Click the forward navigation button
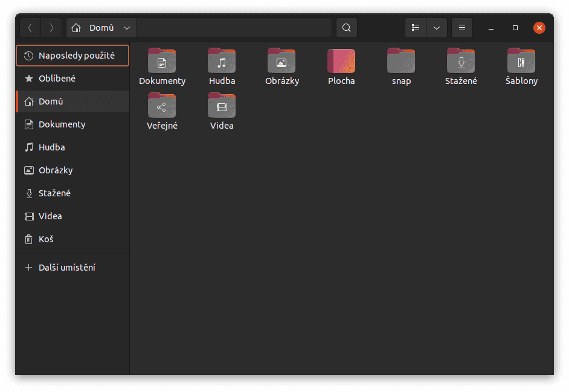Viewport: 569px width, 392px height. tap(51, 27)
